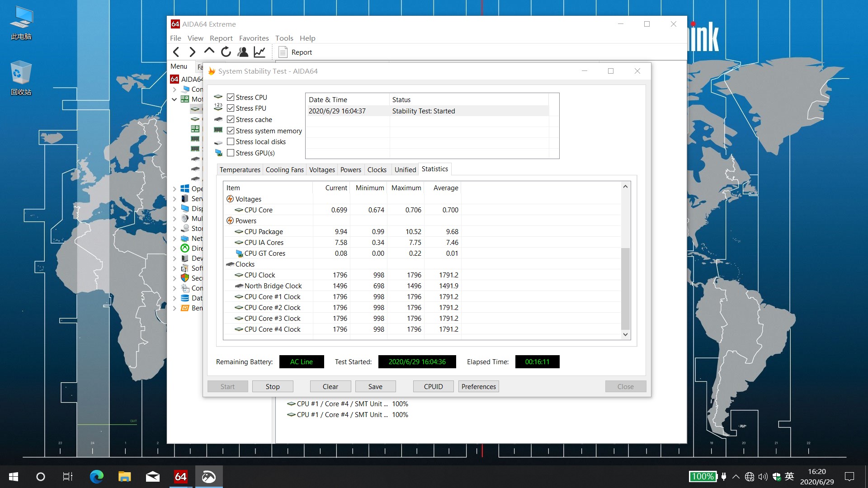Switch to the Temperatures tab

point(240,169)
